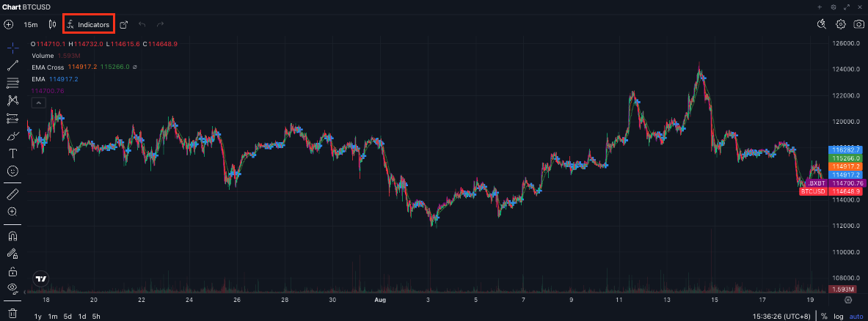Collapse the indicator legend with chevron

pos(37,103)
